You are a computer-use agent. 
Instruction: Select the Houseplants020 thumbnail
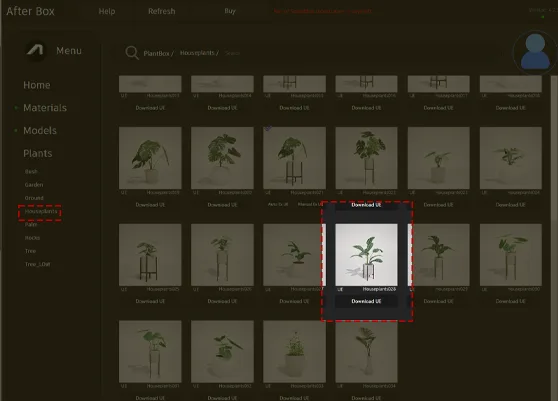222,158
